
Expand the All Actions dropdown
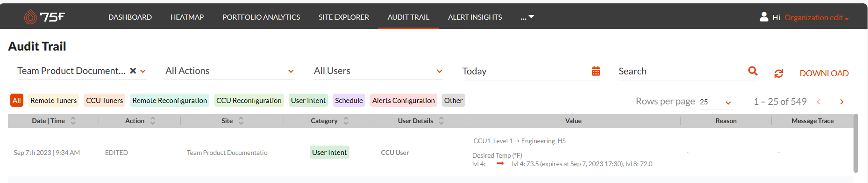[x=229, y=71]
